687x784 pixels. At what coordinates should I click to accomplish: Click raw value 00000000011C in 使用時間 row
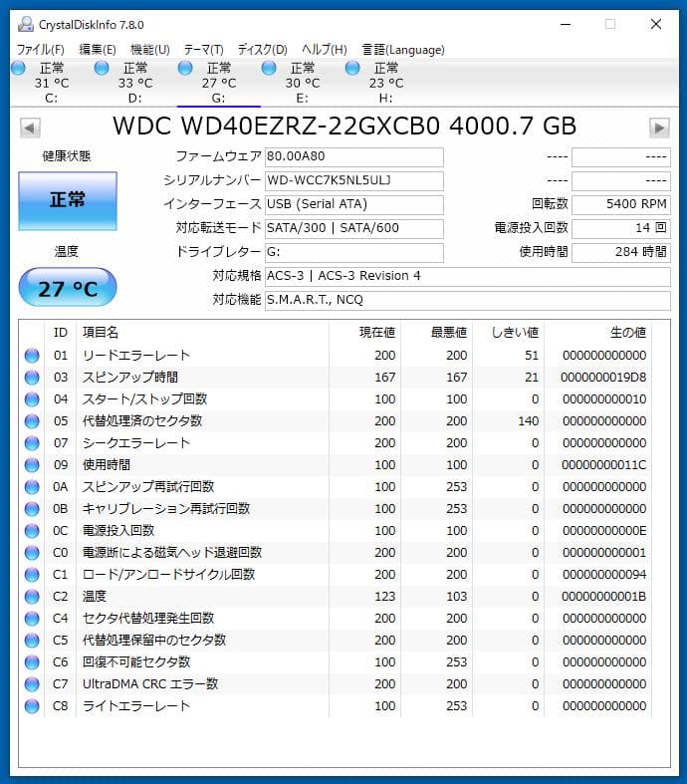603,465
